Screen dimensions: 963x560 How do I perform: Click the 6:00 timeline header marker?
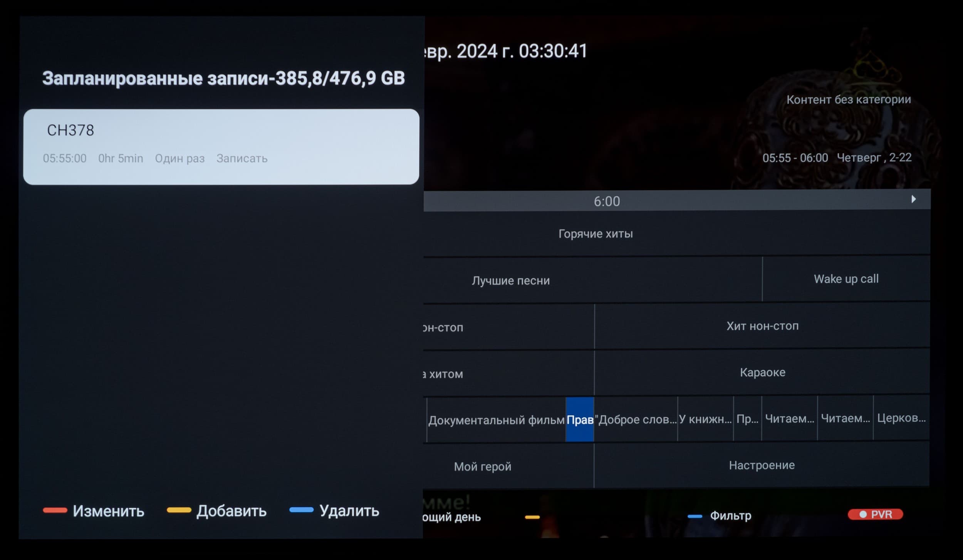(607, 201)
